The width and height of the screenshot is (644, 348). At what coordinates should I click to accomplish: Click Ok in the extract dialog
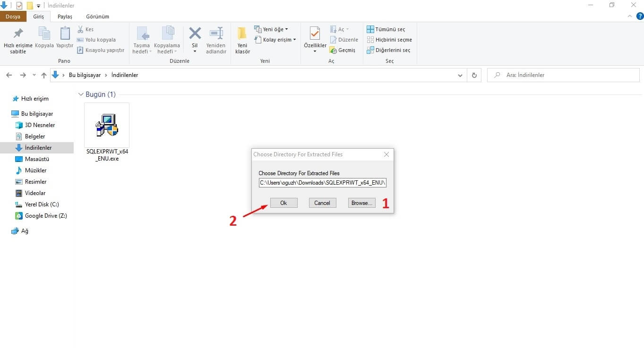click(283, 203)
